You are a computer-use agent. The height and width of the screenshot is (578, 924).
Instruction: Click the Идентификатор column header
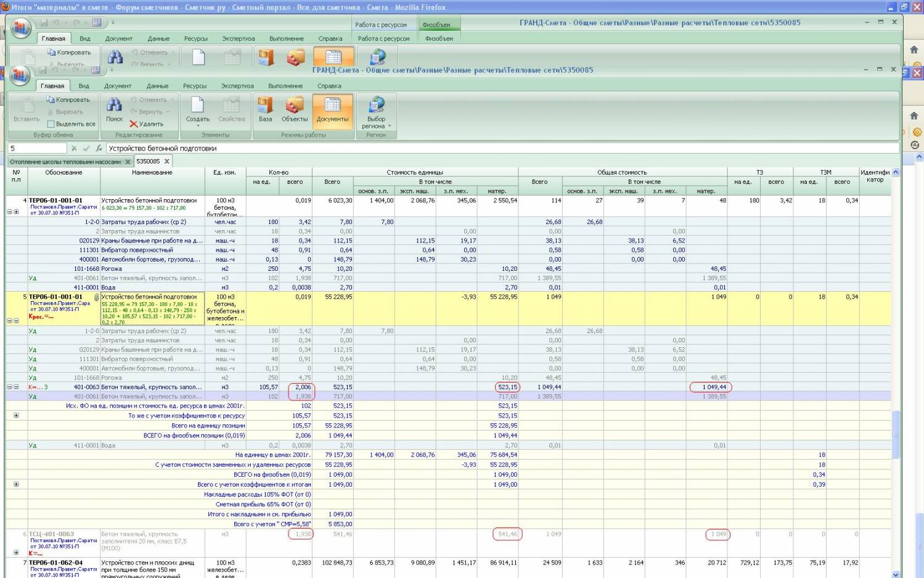(875, 176)
